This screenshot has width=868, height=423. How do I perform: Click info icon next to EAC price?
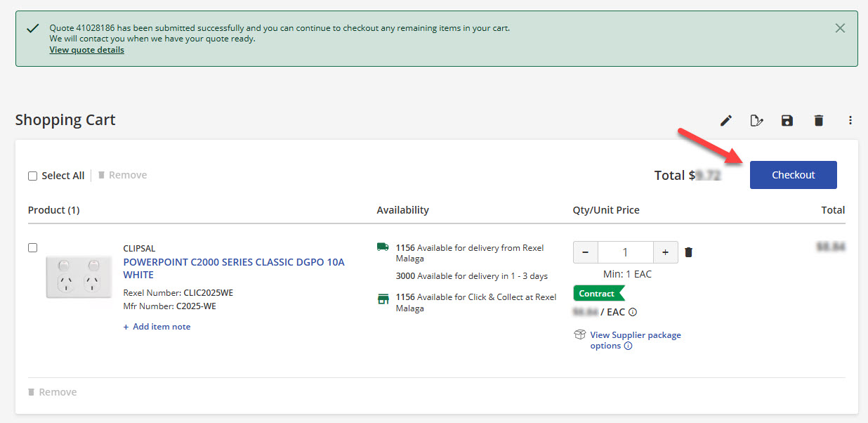[633, 312]
